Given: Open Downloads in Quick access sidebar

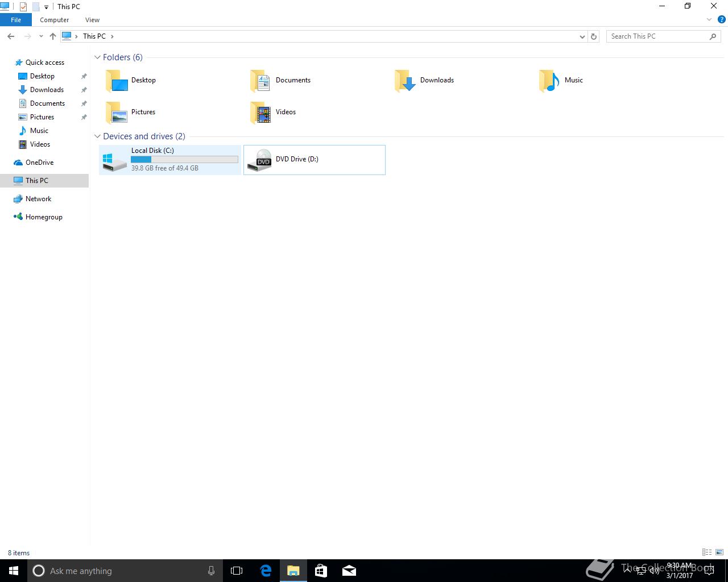Looking at the screenshot, I should (x=47, y=90).
